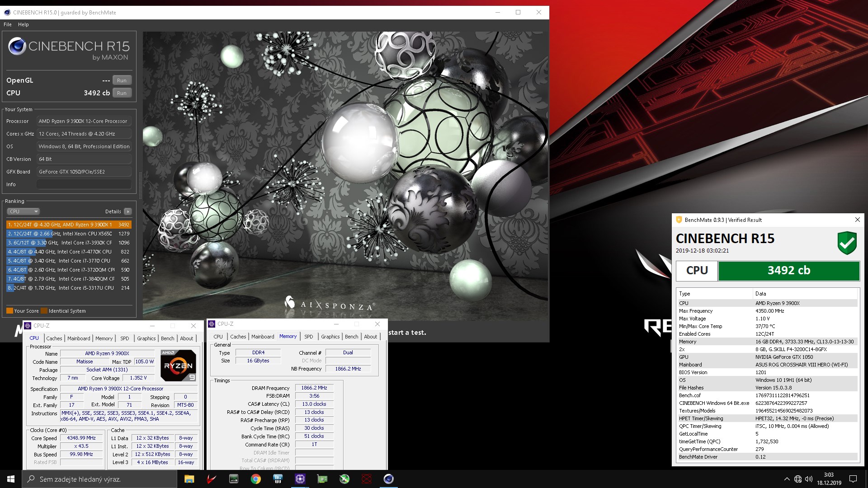This screenshot has height=488, width=868.
Task: Switch to Cinebench via its taskbar icon
Action: (389, 479)
